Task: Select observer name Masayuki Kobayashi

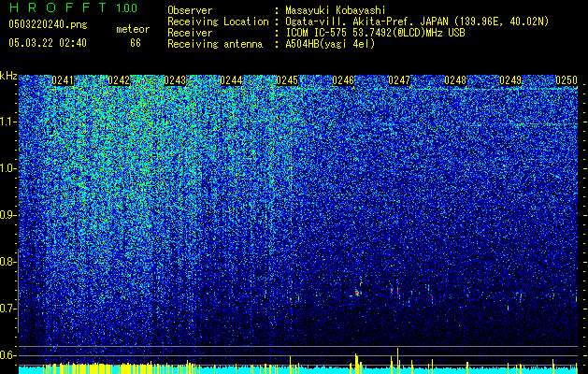Action: [x=336, y=10]
